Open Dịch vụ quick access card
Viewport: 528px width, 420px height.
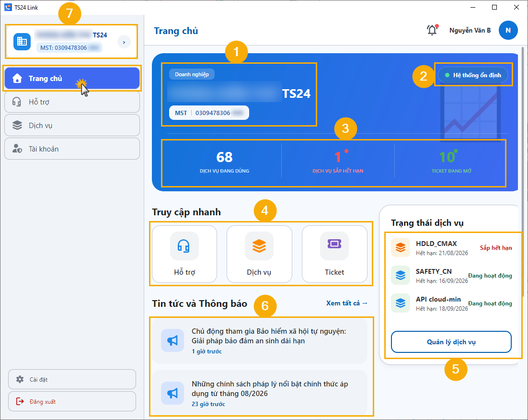click(x=259, y=254)
